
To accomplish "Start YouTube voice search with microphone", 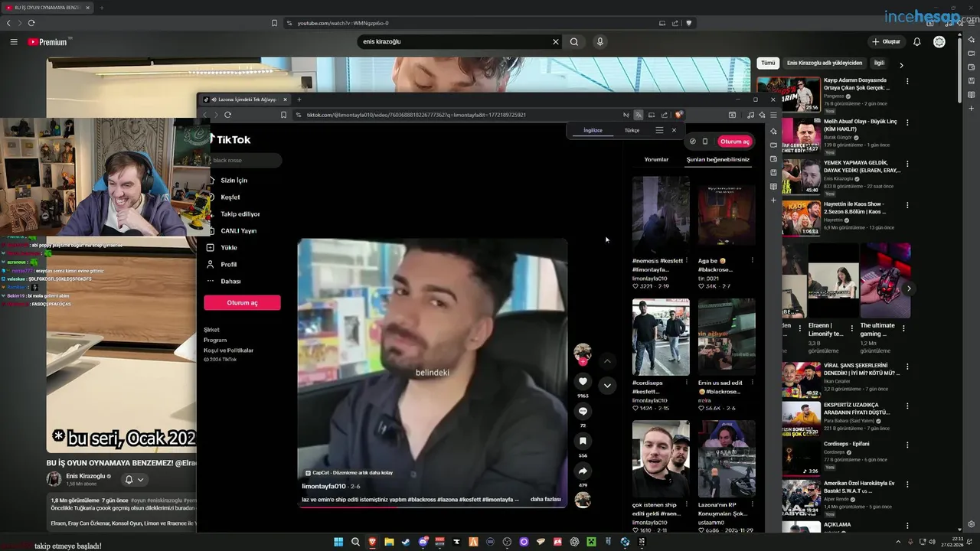I will point(600,42).
